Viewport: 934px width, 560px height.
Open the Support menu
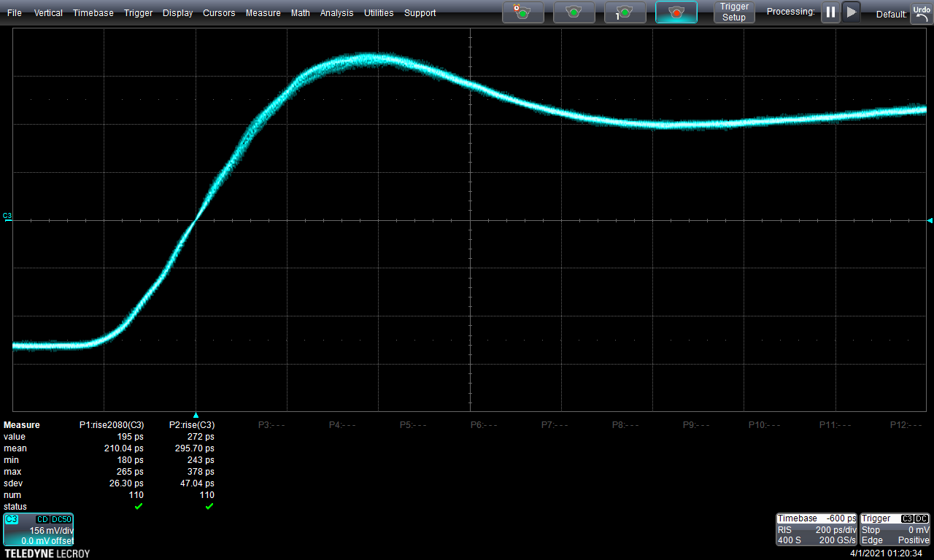click(x=420, y=13)
